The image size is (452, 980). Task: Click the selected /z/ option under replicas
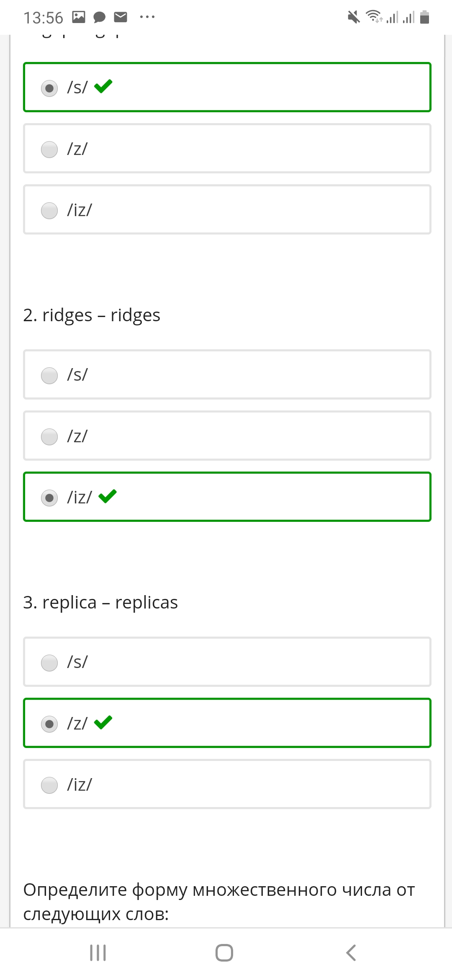(227, 723)
